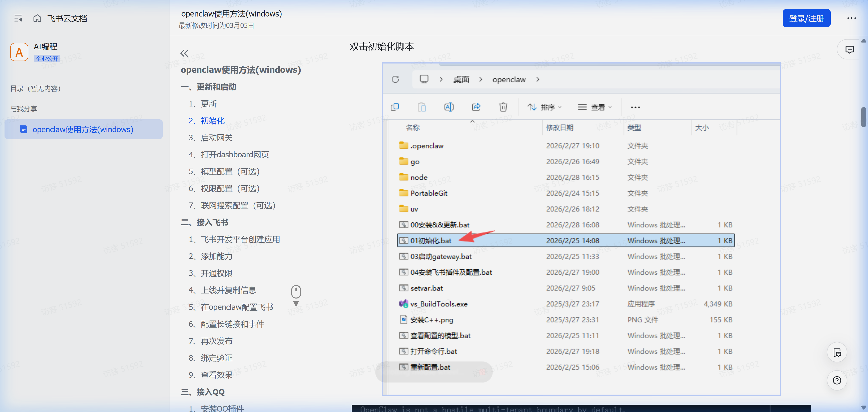Click the scrollbar up arrow
This screenshot has height=412, width=868.
click(x=864, y=41)
